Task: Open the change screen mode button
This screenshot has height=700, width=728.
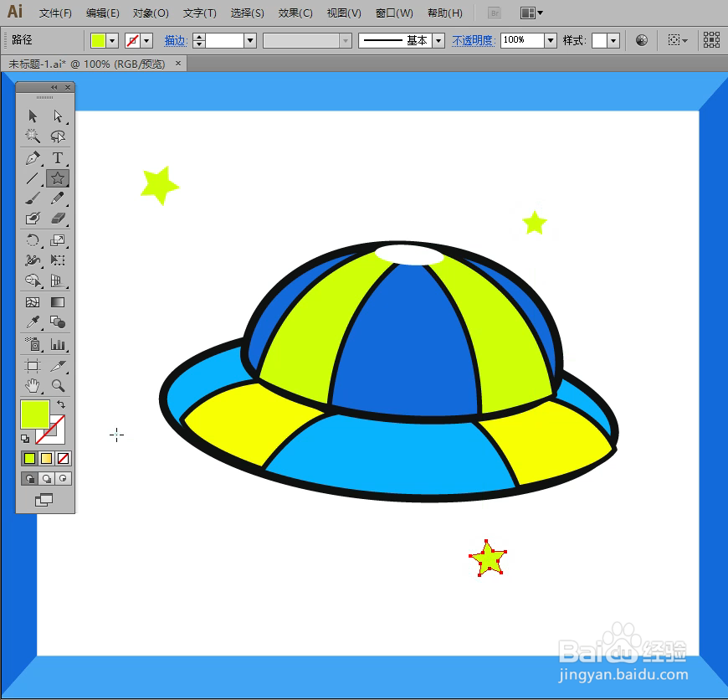Action: point(44,500)
